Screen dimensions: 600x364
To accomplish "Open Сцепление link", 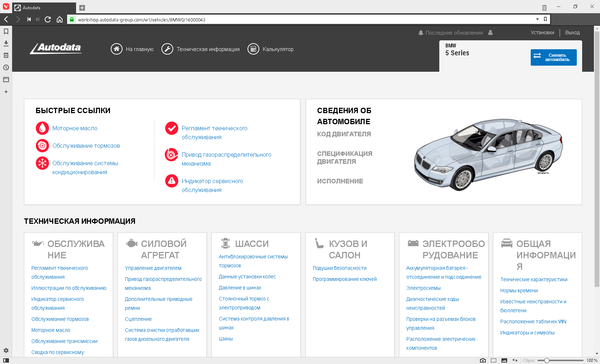I will tap(138, 319).
